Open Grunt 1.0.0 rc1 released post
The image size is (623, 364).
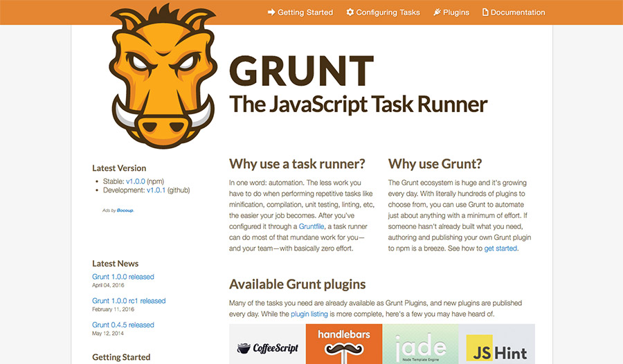(129, 301)
